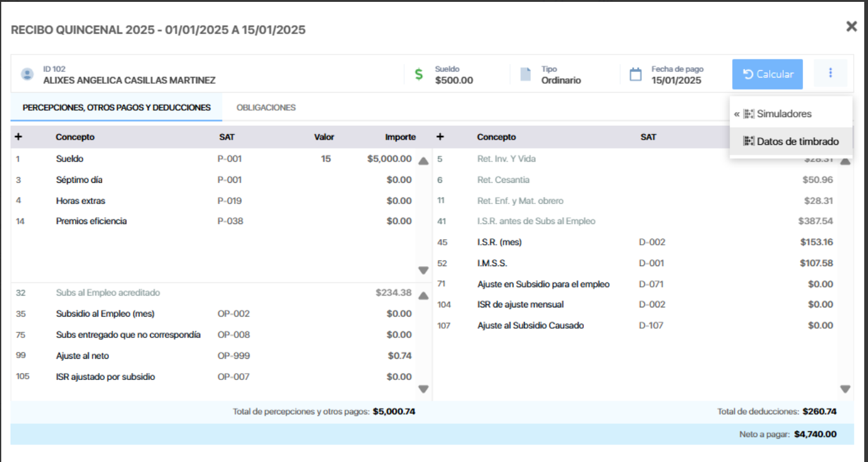This screenshot has height=462, width=868.
Task: Click the down arrow in otros pagos list
Action: [423, 389]
